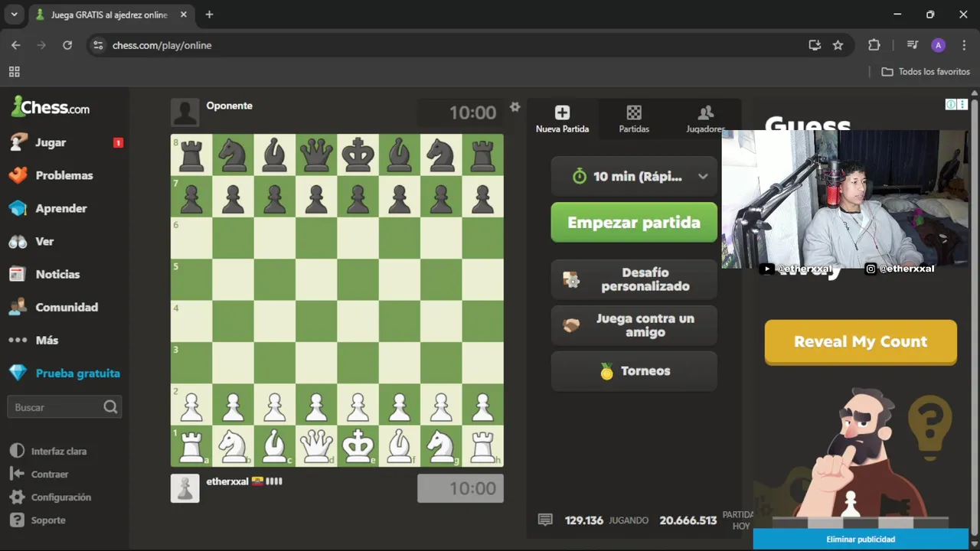Open Soporte help
The width and height of the screenshot is (980, 551).
click(x=37, y=520)
